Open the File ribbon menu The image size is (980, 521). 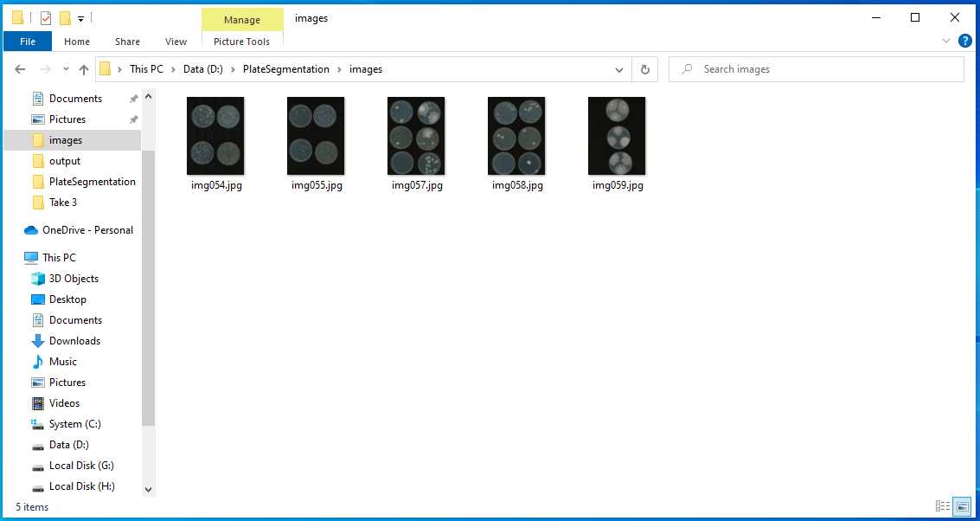pos(28,42)
